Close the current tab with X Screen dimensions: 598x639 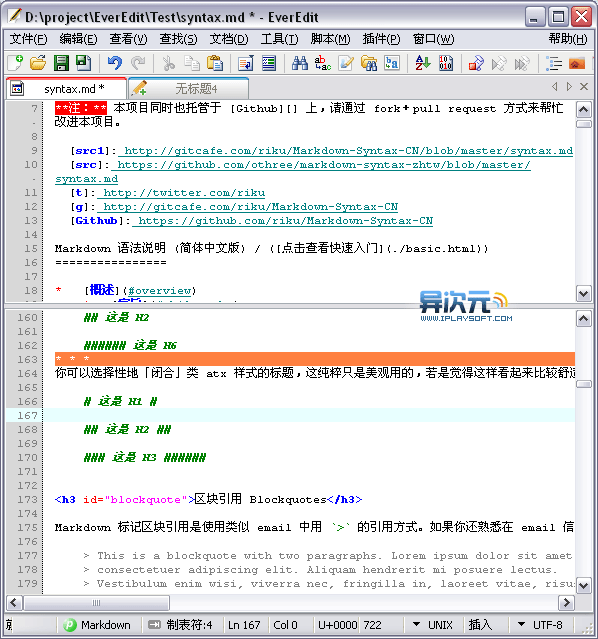point(584,86)
